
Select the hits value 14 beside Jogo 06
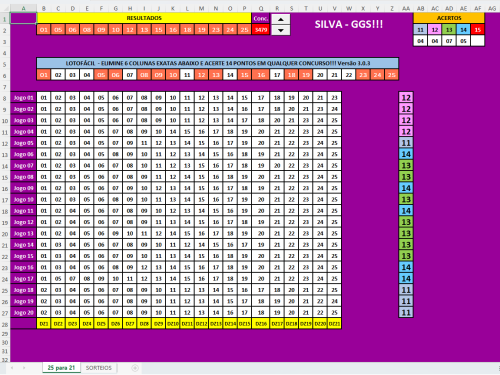click(x=406, y=154)
